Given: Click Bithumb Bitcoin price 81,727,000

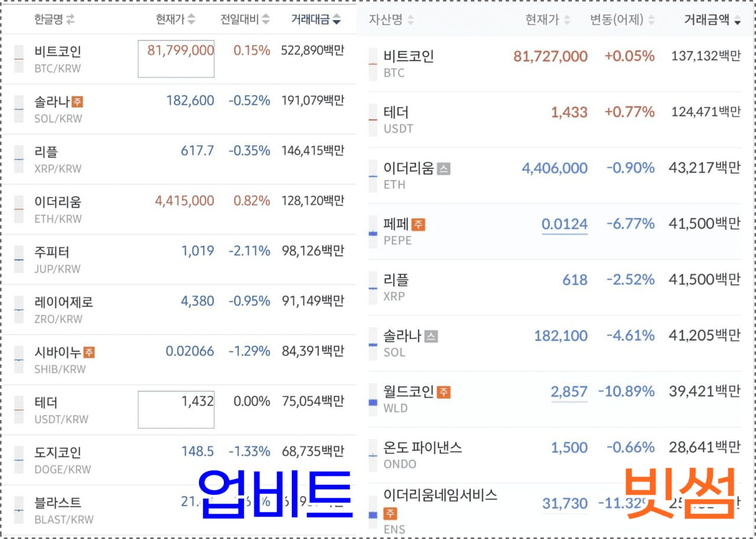Looking at the screenshot, I should pyautogui.click(x=550, y=57).
